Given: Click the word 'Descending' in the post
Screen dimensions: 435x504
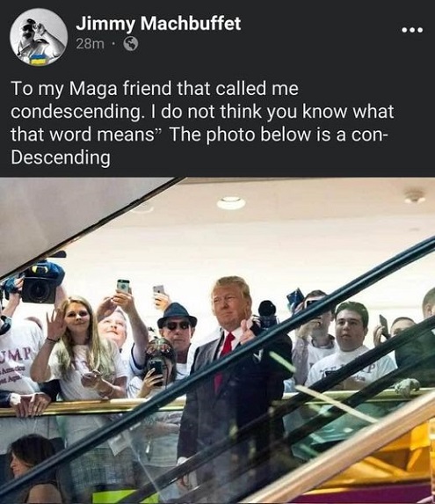Looking at the screenshot, I should tap(61, 157).
